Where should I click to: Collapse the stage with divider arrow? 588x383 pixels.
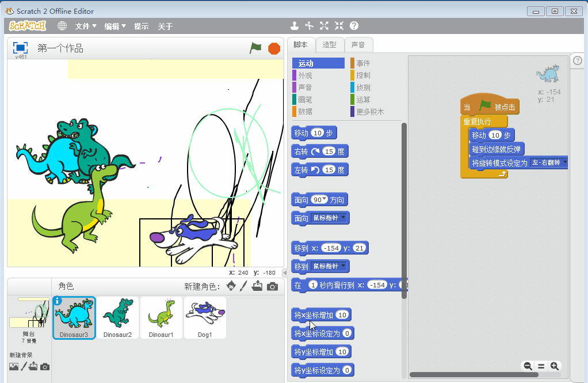click(x=285, y=273)
